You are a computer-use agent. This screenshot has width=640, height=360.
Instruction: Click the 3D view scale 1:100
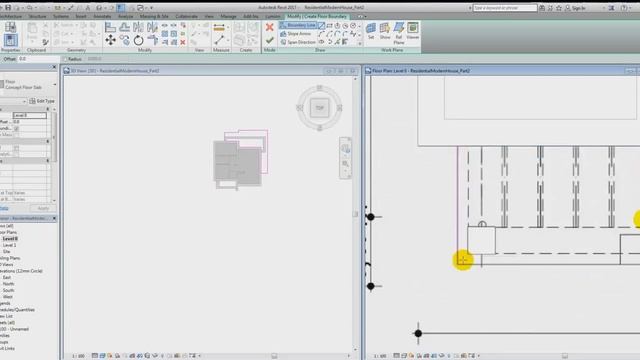click(78, 356)
